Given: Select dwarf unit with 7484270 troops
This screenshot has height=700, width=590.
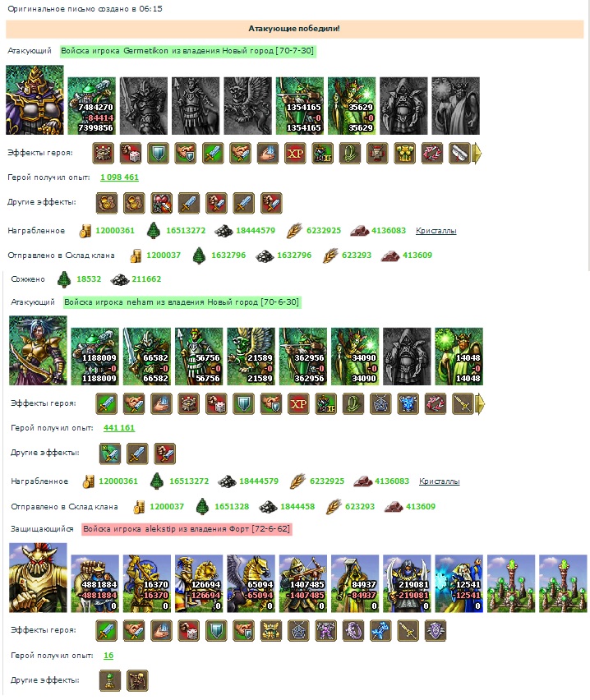Looking at the screenshot, I should tap(91, 106).
